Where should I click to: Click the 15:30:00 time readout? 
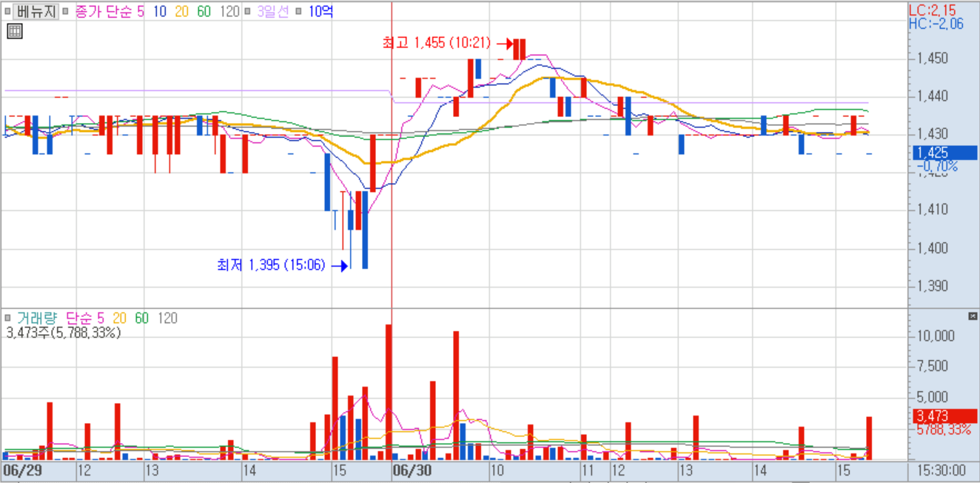click(x=941, y=471)
